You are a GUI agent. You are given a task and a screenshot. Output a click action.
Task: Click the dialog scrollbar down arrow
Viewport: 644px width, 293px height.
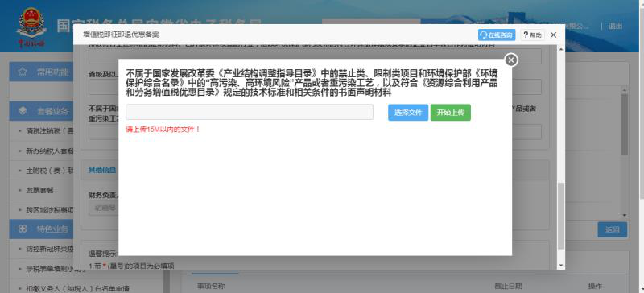[x=561, y=266]
